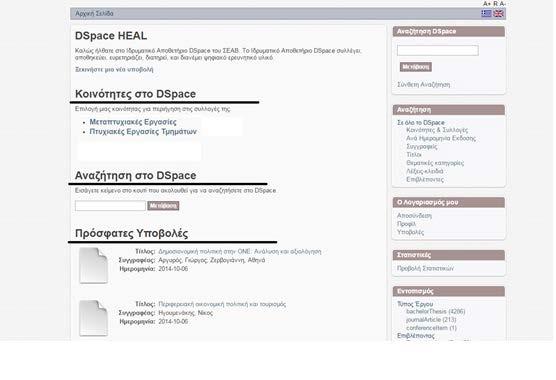
Task: Filter by conferenceItem (1)
Action: point(431,328)
